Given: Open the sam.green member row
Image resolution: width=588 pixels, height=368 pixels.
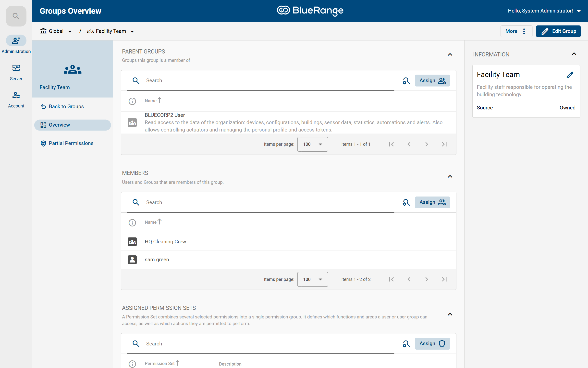Looking at the screenshot, I should click(x=289, y=260).
